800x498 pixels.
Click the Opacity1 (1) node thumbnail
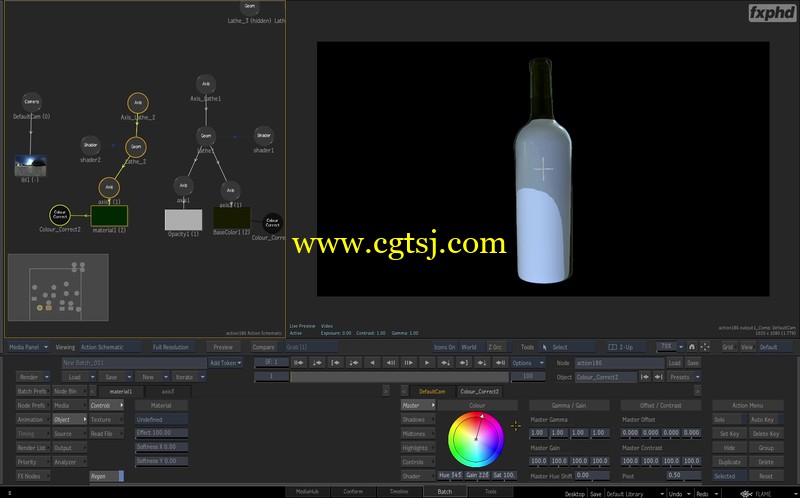[x=183, y=220]
